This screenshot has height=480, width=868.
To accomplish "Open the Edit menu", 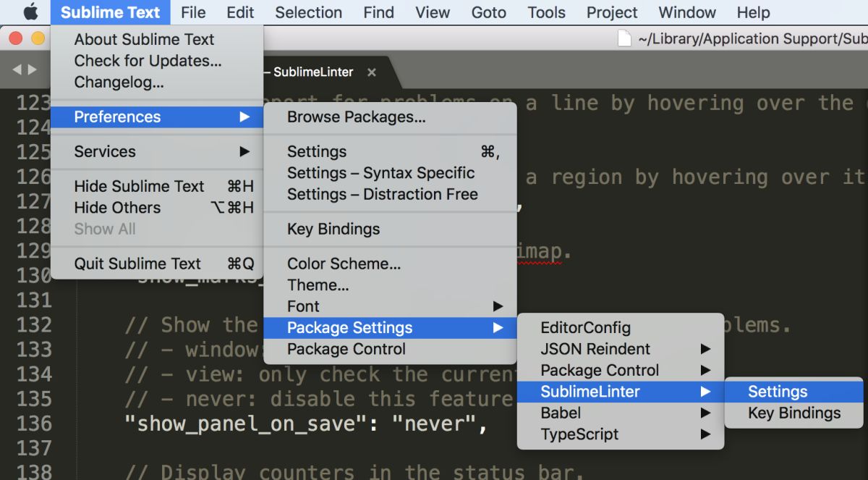I will [x=240, y=12].
